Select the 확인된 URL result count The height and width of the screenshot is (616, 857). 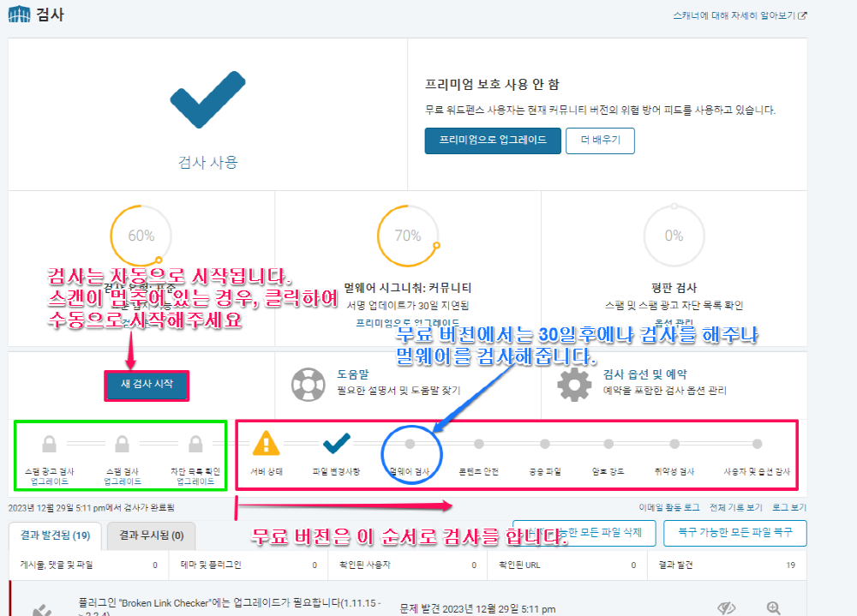click(x=567, y=565)
